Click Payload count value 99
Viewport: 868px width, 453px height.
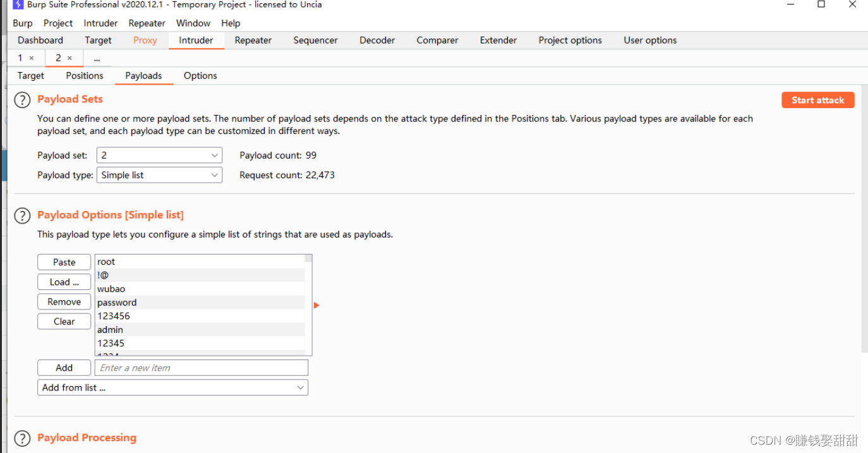311,155
